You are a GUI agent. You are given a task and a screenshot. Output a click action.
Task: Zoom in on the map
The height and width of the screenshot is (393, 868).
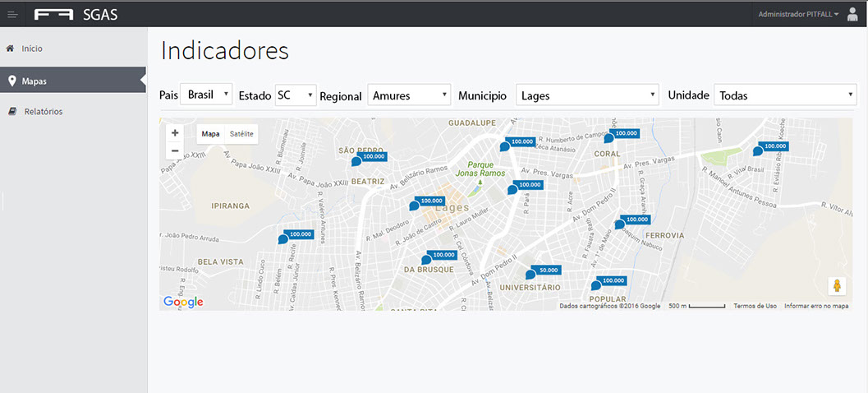(x=175, y=132)
